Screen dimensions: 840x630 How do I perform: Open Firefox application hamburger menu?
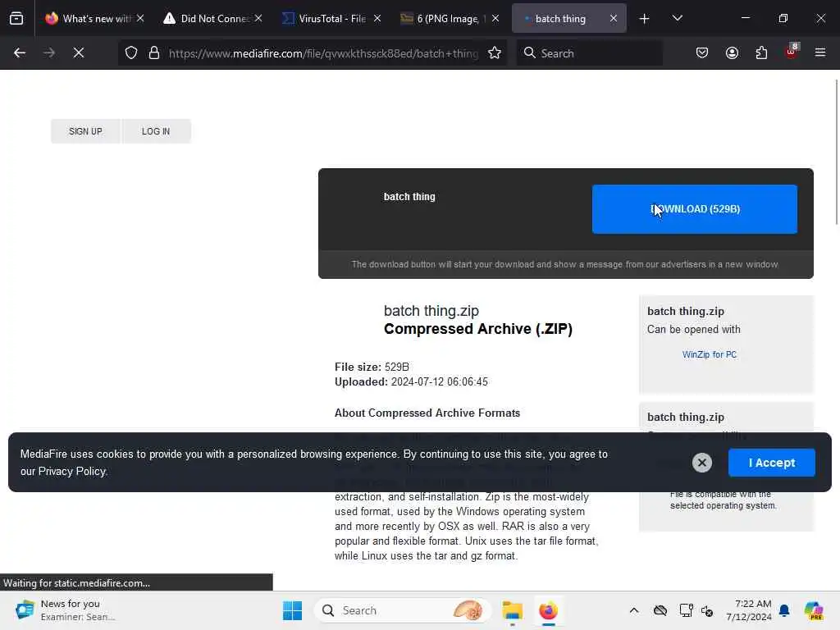(820, 53)
